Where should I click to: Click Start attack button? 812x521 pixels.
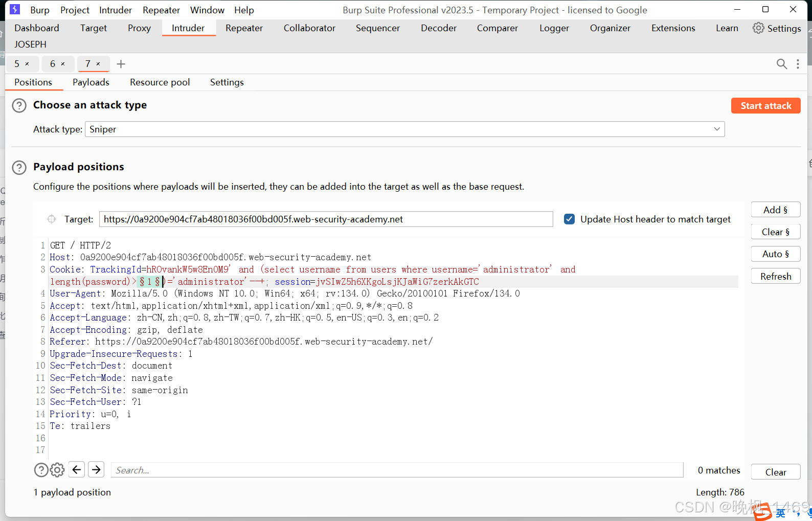pos(765,105)
